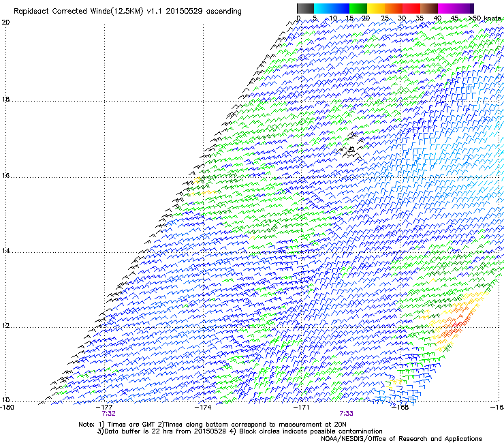Click the black contamination circle near 17N
The image size is (504, 443).
tap(351, 149)
